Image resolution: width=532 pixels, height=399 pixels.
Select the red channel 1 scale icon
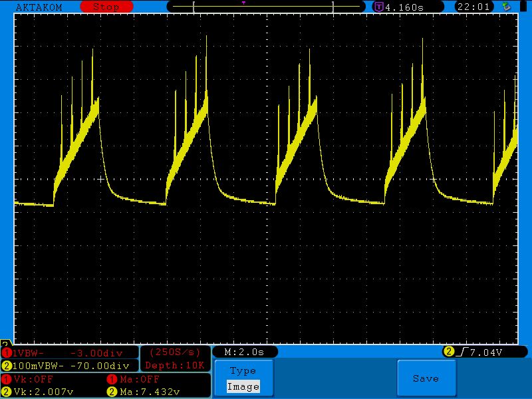tap(7, 352)
